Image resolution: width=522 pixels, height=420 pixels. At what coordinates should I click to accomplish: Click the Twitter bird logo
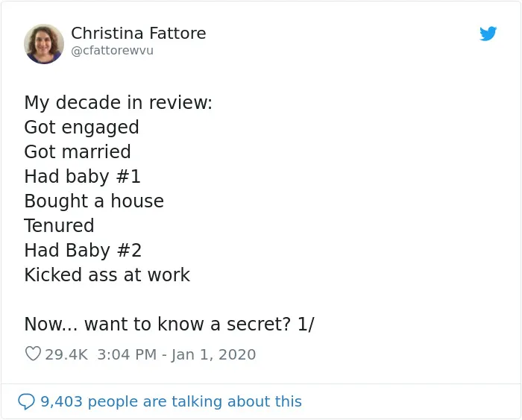488,34
